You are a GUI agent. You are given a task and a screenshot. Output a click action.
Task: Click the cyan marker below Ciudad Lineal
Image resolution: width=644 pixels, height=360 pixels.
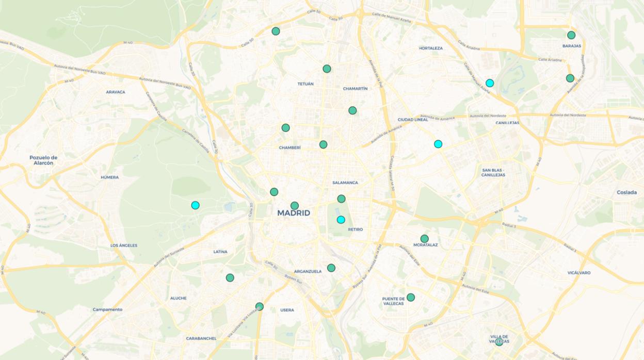pos(438,144)
